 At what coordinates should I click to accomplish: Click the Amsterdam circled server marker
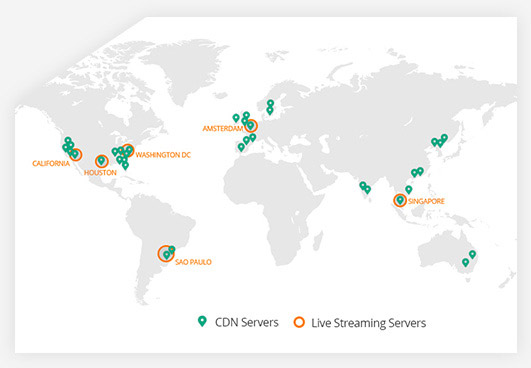[x=251, y=126]
